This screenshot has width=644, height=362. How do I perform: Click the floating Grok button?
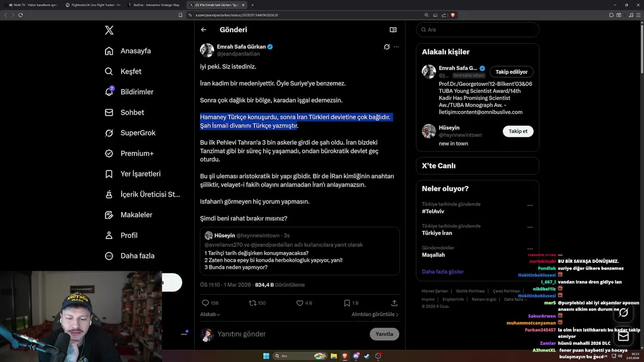tap(623, 313)
